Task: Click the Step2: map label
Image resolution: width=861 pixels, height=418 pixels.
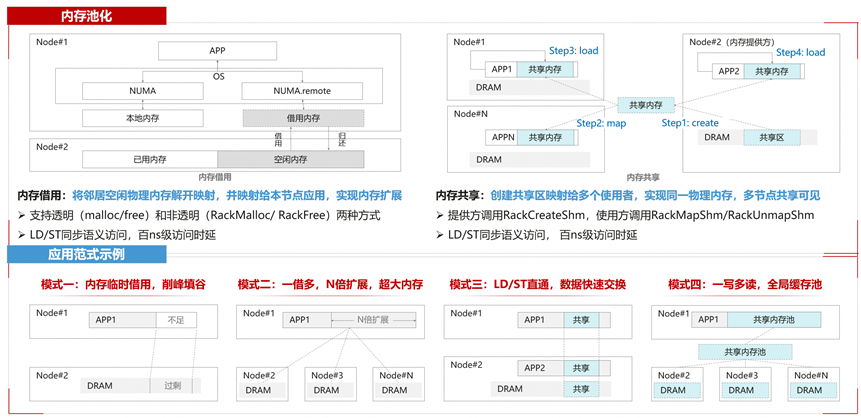Action: point(601,124)
